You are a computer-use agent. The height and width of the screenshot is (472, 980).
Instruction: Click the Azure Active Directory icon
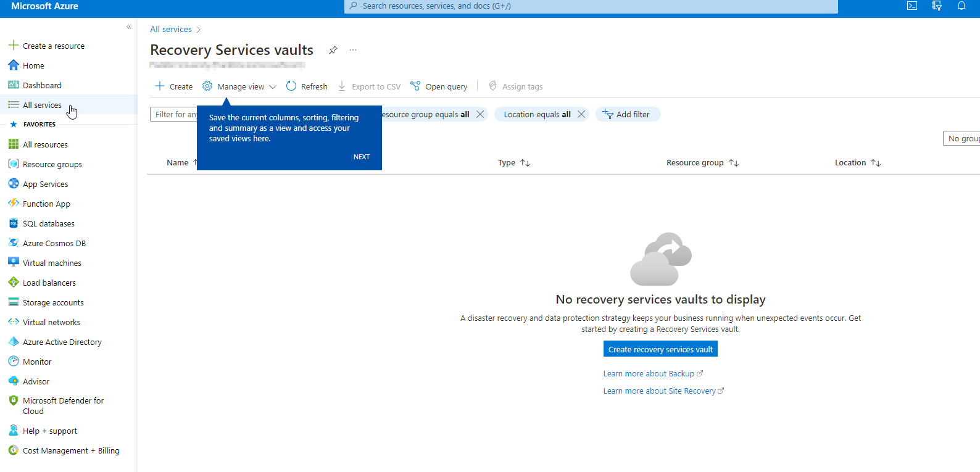pos(14,341)
